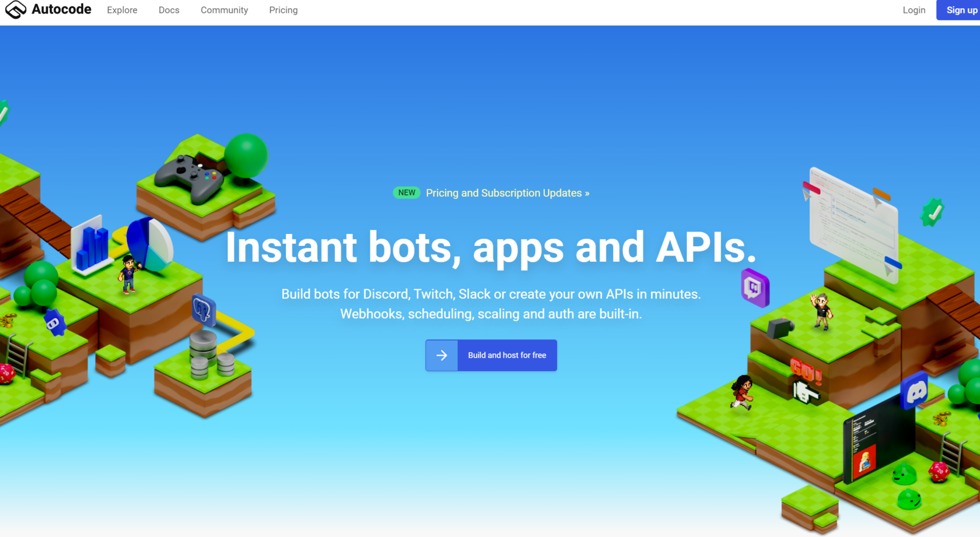Click the pixel character near pie chart

click(x=128, y=275)
